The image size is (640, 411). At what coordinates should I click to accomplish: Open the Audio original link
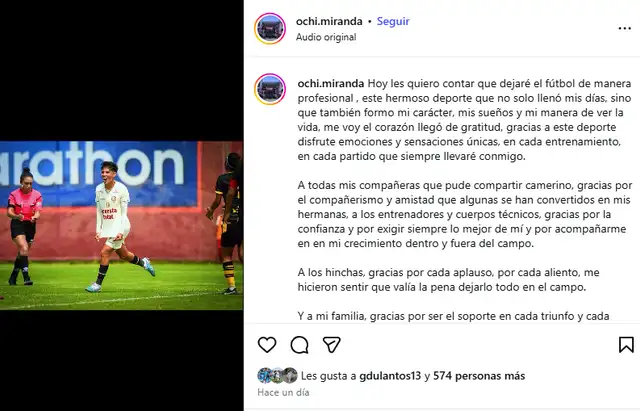[x=326, y=37]
